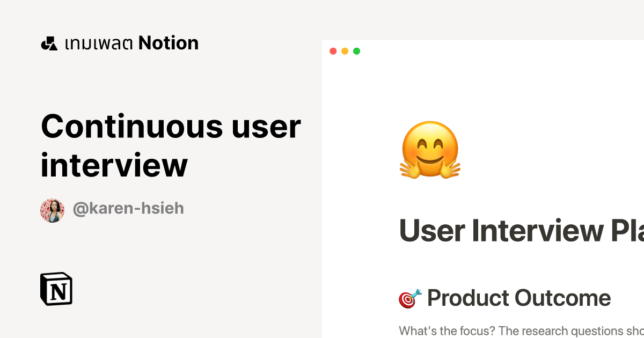Click the site logo shapes icon

(49, 42)
